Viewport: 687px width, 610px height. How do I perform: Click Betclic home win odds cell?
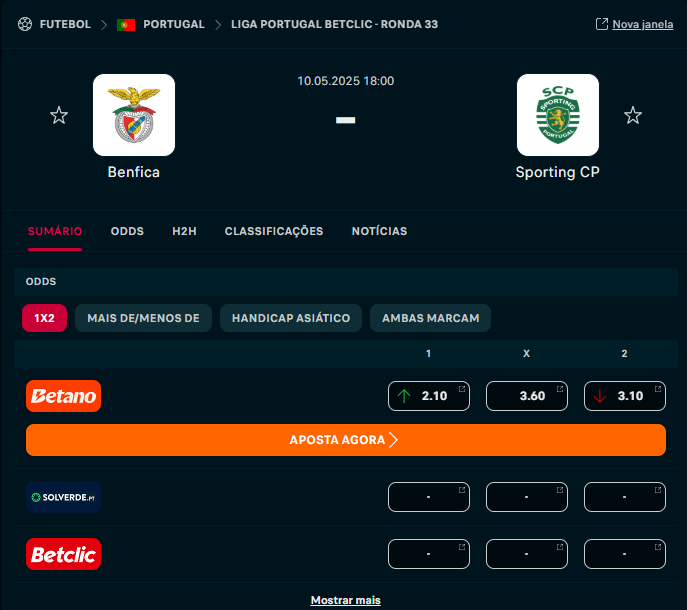[x=429, y=554]
